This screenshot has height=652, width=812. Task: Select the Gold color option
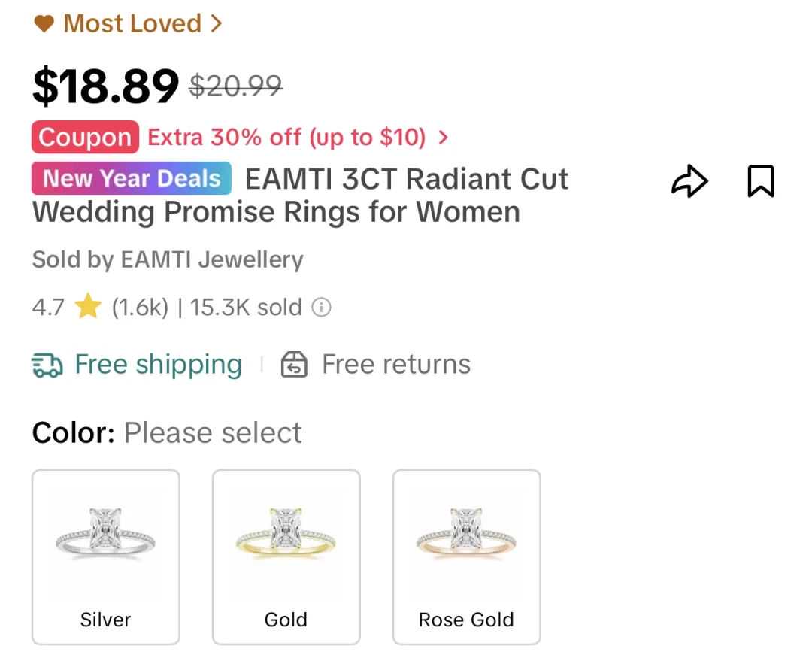coord(286,557)
